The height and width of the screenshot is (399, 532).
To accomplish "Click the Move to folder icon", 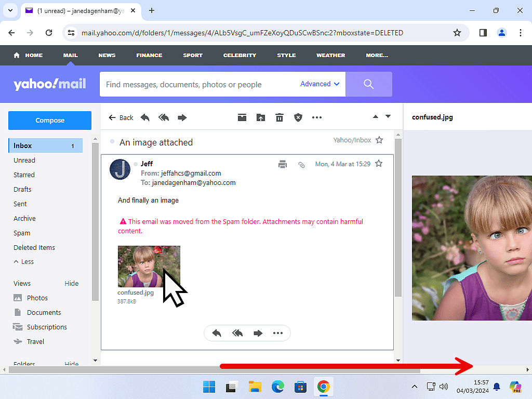I will (x=261, y=118).
